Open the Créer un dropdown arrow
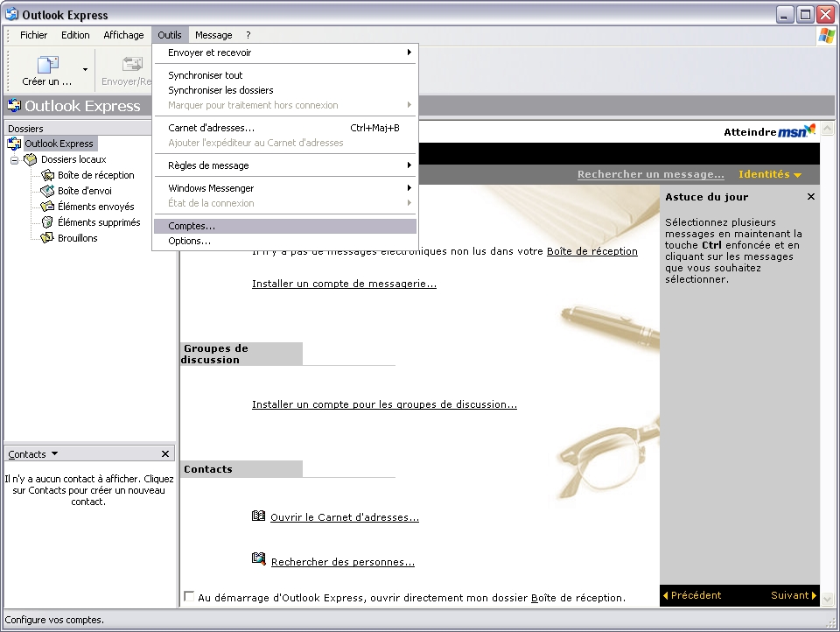This screenshot has height=632, width=840. 85,69
